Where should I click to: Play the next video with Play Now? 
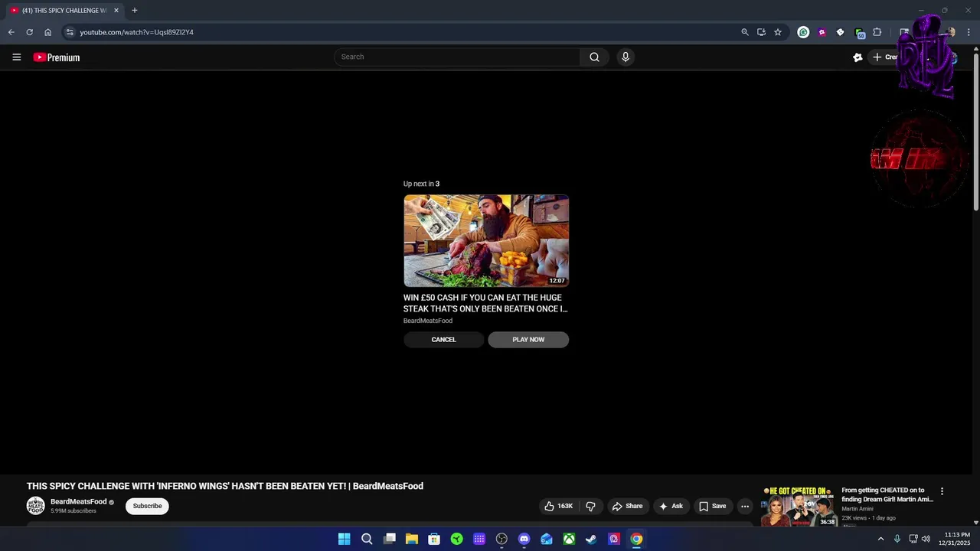[528, 340]
